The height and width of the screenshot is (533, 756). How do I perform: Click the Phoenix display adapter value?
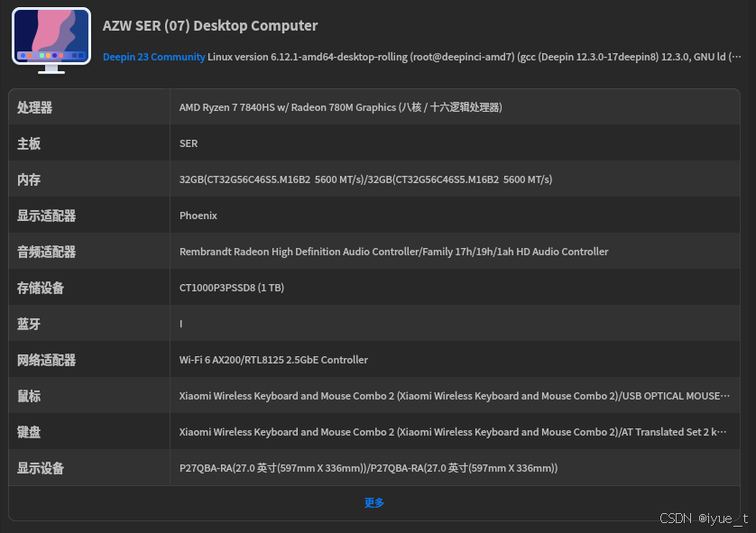click(x=198, y=216)
